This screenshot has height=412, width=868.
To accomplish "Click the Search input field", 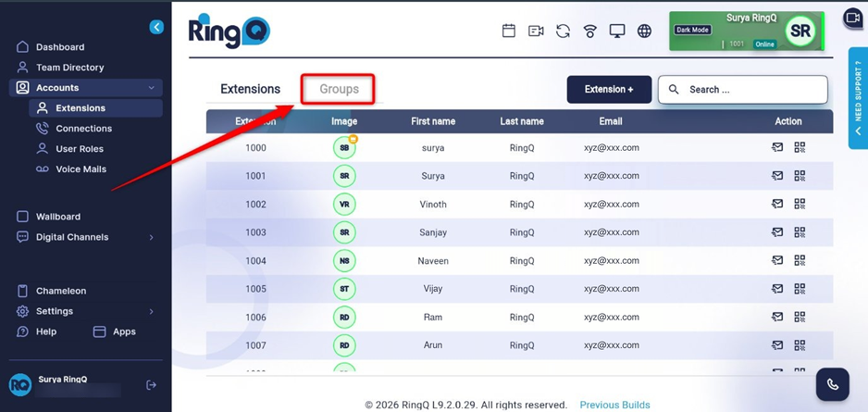I will pos(742,90).
